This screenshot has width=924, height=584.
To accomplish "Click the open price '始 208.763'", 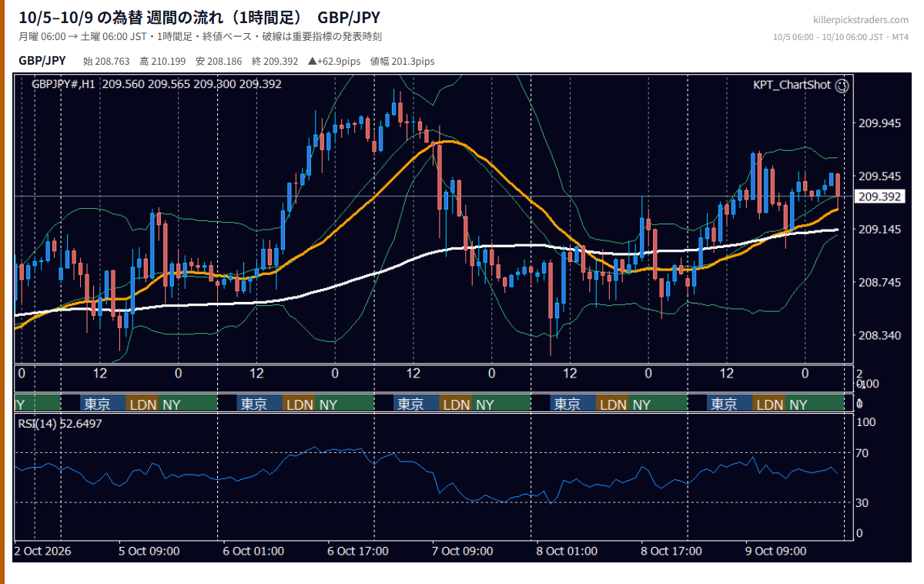I will click(106, 62).
